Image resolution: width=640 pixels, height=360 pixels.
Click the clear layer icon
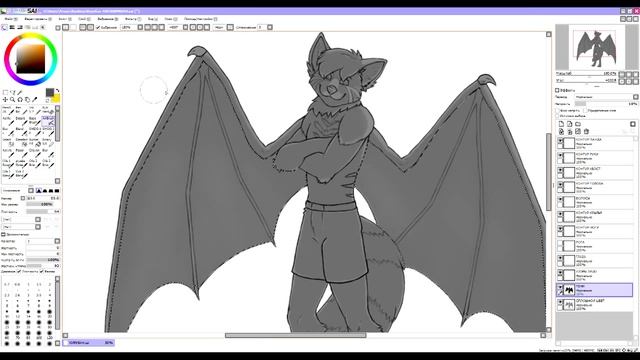(x=578, y=131)
